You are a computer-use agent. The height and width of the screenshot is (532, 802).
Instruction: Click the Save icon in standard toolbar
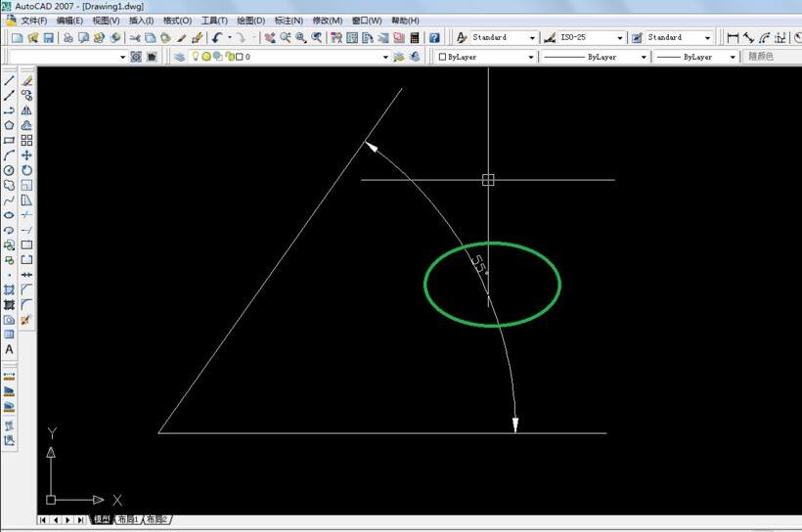click(x=49, y=38)
